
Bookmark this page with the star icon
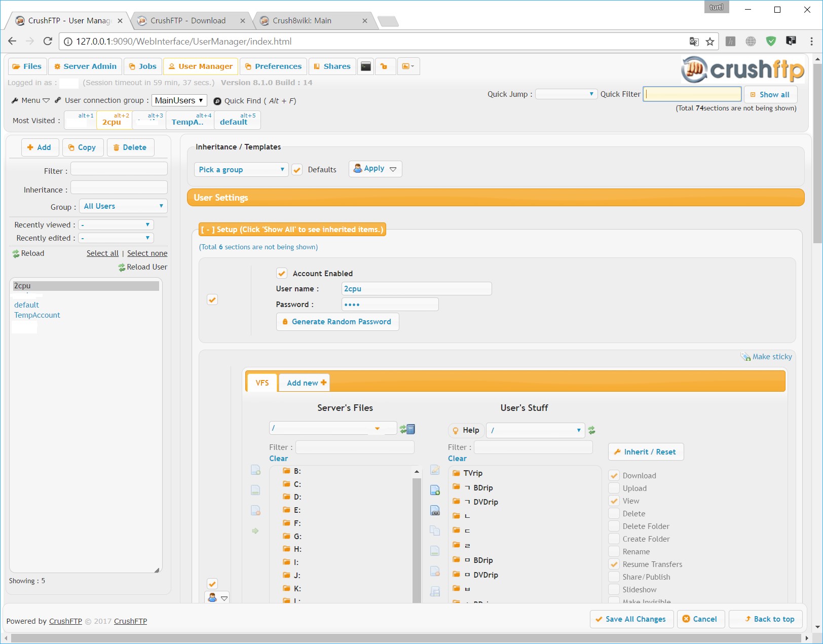pyautogui.click(x=710, y=42)
